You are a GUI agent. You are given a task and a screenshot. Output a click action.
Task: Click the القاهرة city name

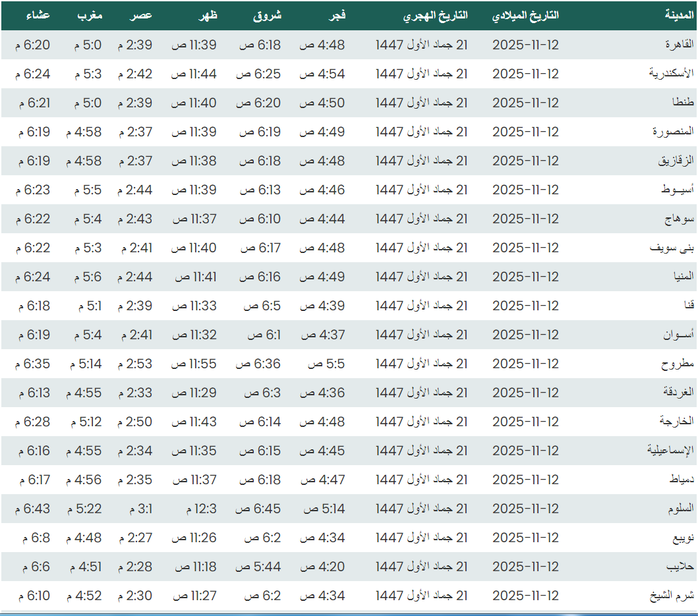680,45
